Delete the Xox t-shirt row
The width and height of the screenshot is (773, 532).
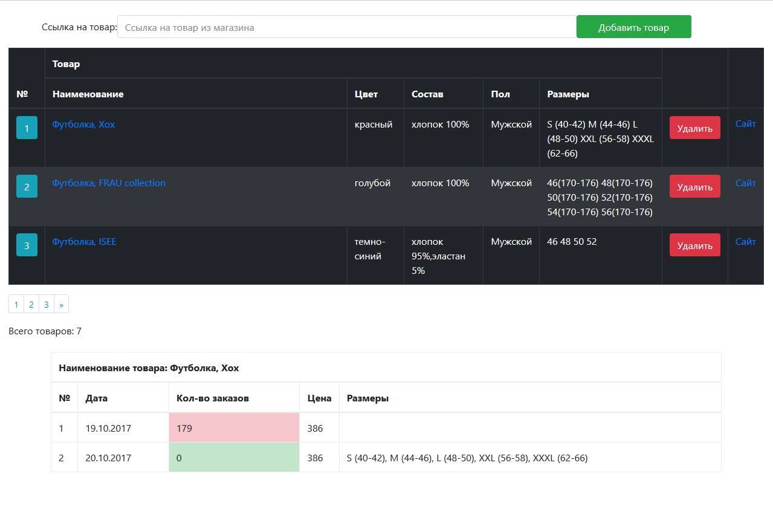pos(694,128)
